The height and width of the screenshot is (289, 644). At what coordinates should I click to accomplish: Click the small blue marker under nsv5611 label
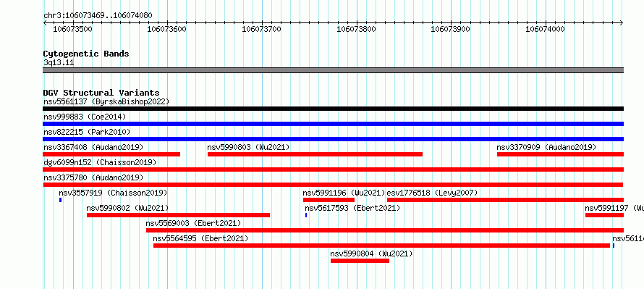point(614,246)
